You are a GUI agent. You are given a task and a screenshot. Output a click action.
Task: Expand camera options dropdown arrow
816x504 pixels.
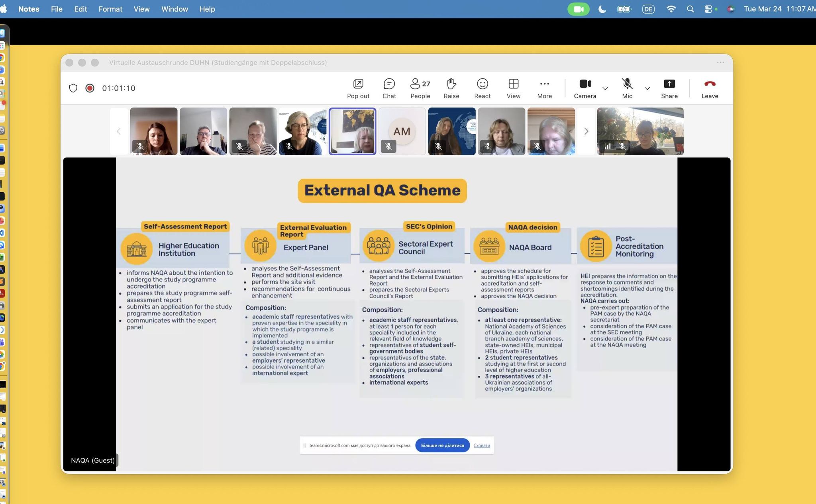coord(605,88)
